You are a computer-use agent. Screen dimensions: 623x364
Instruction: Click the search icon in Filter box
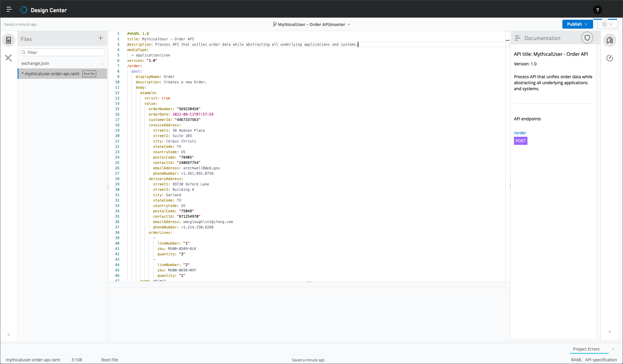click(24, 52)
